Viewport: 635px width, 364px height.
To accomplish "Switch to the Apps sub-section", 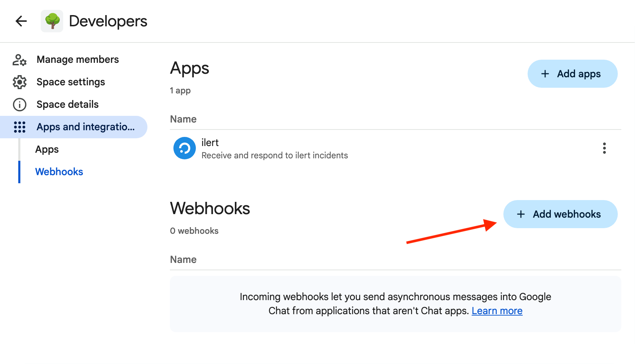I will click(47, 150).
